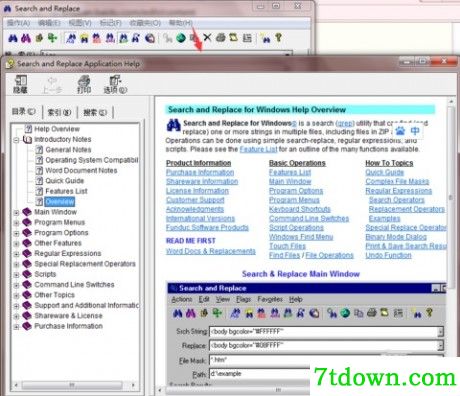Open the Purchase Information link

pyautogui.click(x=200, y=172)
